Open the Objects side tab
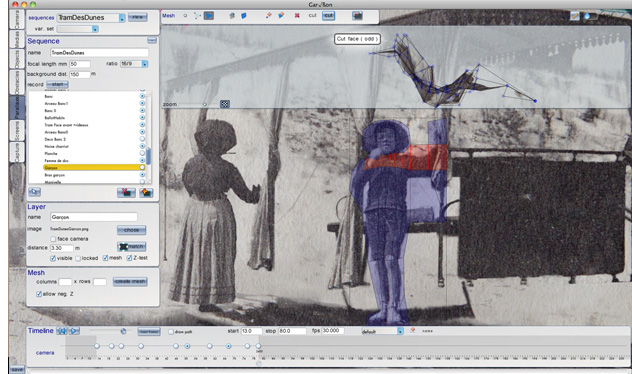Image resolution: width=632 pixels, height=374 pixels. click(x=17, y=59)
